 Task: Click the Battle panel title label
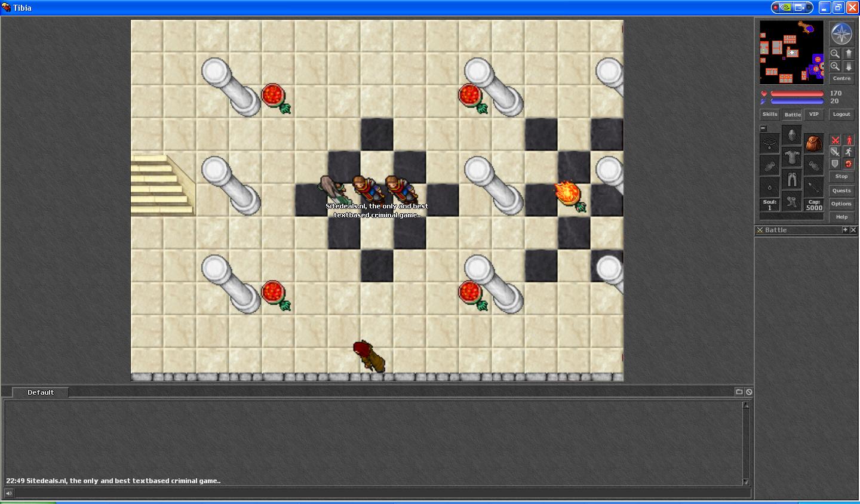776,230
